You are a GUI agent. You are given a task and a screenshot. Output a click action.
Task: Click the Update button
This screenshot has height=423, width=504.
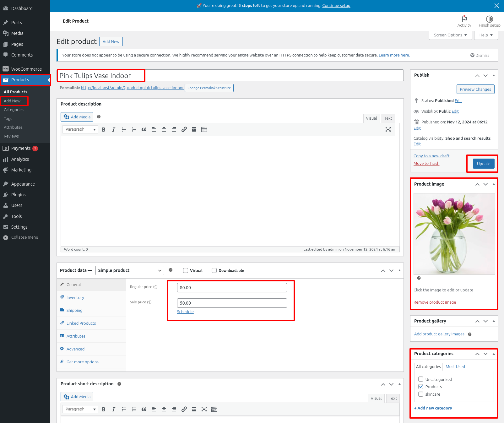point(483,164)
